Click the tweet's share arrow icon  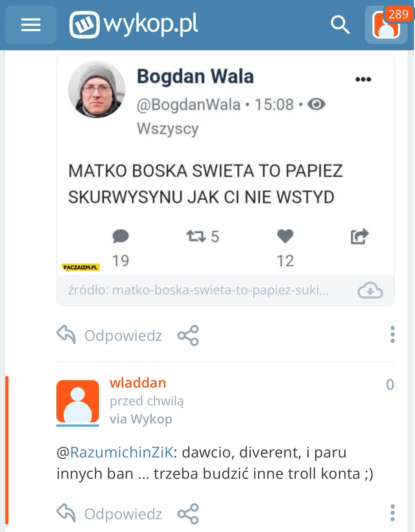(x=360, y=236)
